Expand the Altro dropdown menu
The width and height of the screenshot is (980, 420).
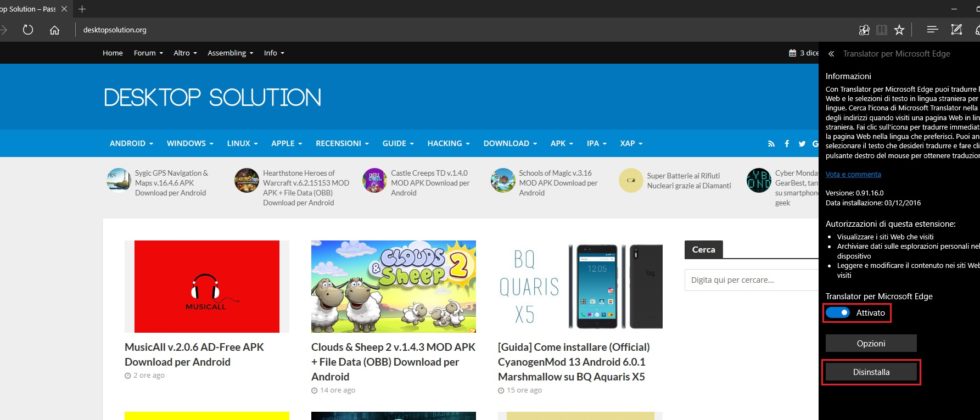185,53
